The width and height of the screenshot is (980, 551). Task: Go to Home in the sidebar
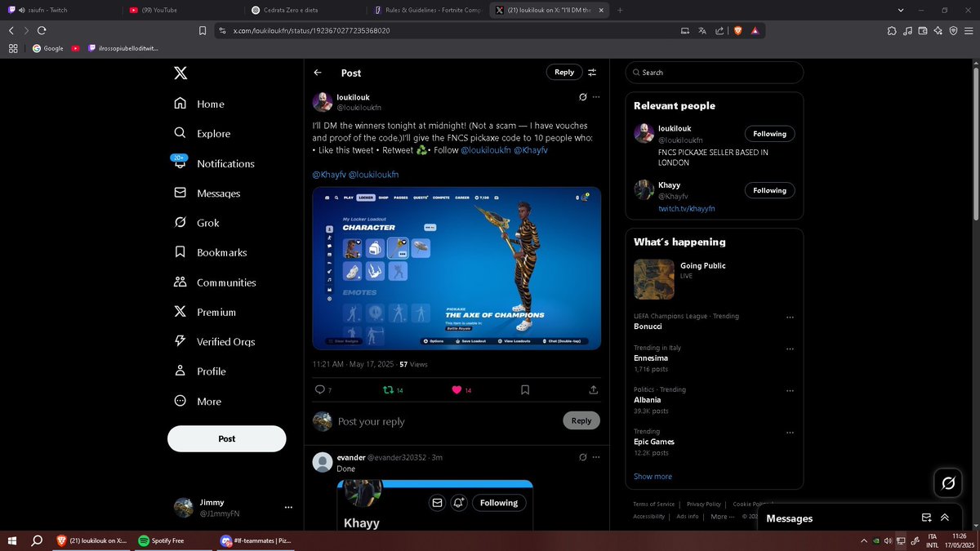pyautogui.click(x=199, y=104)
